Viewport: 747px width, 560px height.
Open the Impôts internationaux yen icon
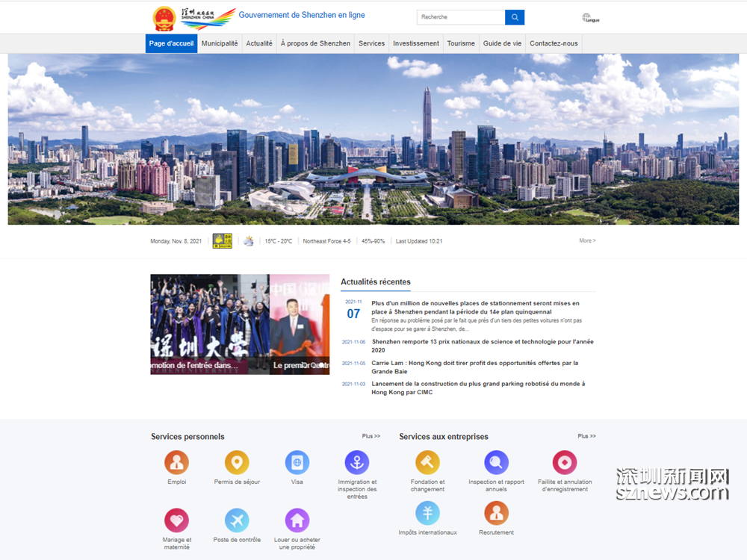[427, 513]
